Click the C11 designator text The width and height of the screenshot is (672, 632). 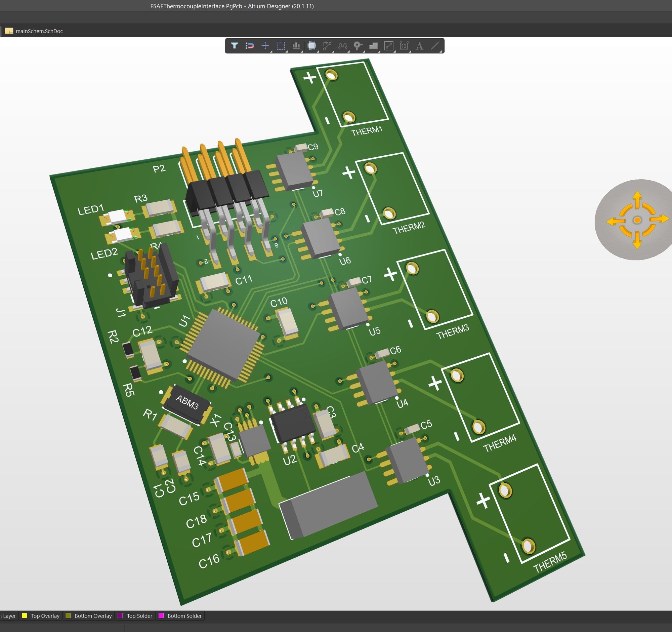coord(244,280)
